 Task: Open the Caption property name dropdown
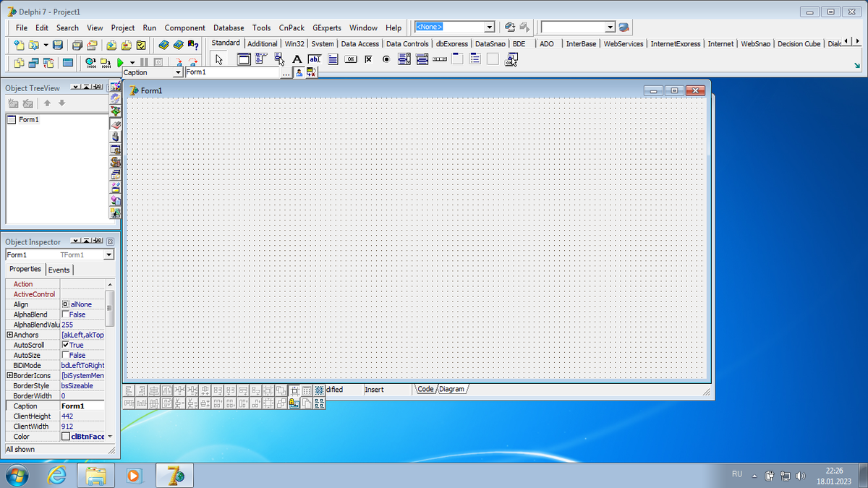pos(178,73)
